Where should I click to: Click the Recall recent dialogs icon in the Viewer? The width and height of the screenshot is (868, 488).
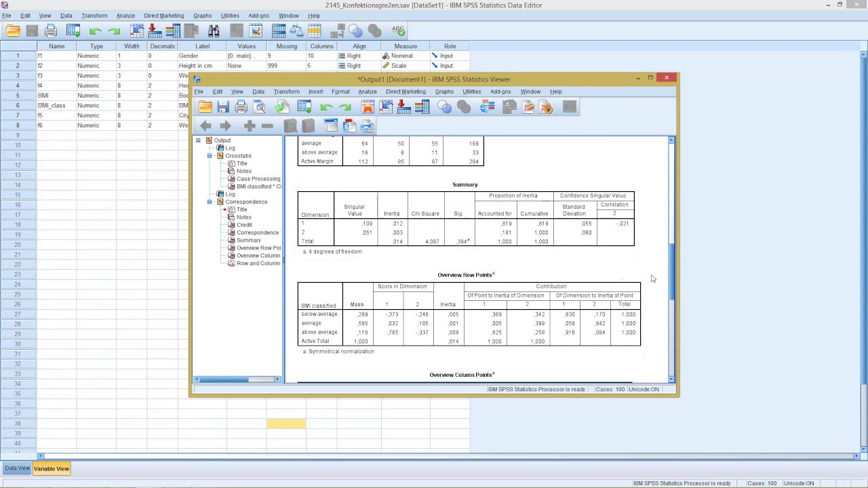[x=304, y=107]
